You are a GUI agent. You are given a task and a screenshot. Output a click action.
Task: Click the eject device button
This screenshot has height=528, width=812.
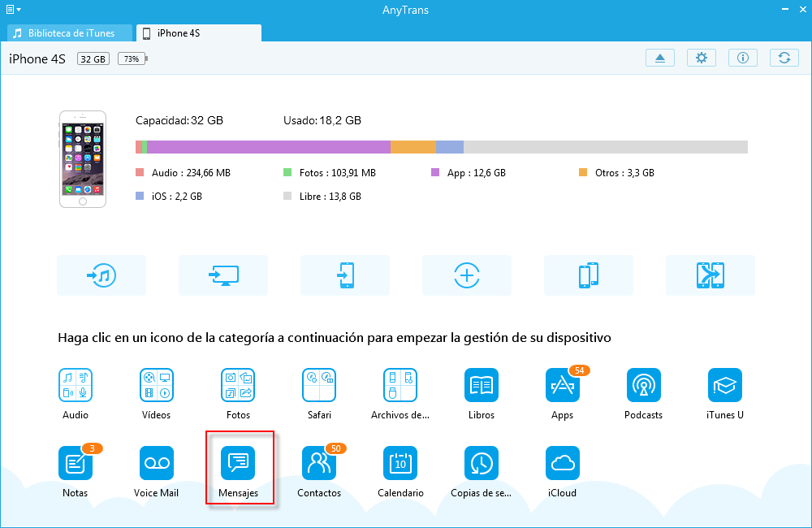(x=660, y=58)
